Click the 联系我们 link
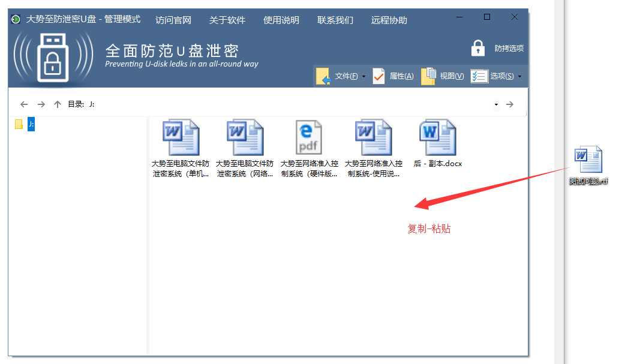619x364 pixels. pos(335,20)
